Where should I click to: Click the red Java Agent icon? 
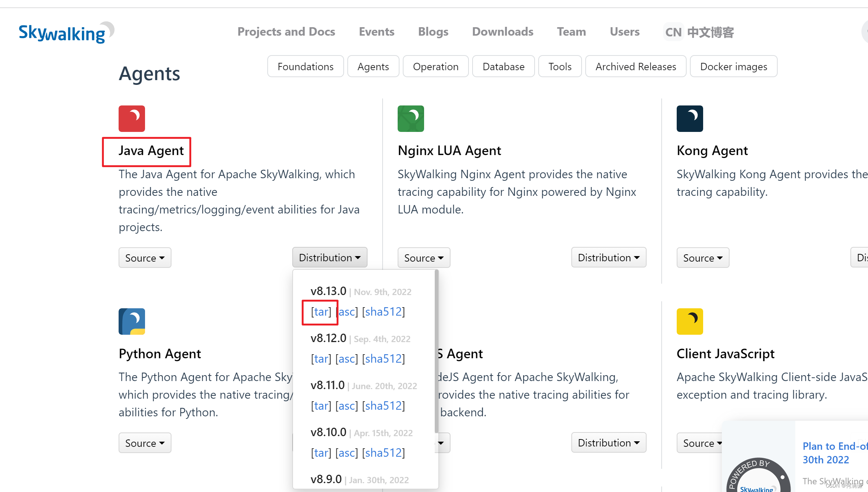132,118
